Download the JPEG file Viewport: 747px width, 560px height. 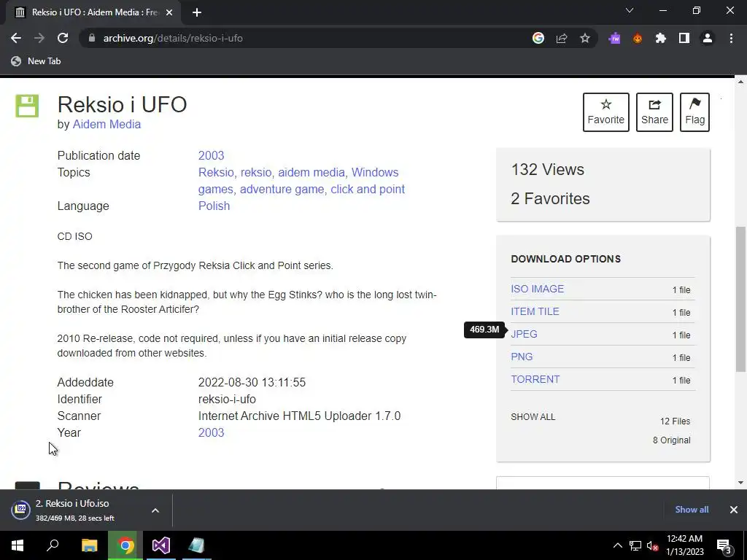tap(524, 334)
